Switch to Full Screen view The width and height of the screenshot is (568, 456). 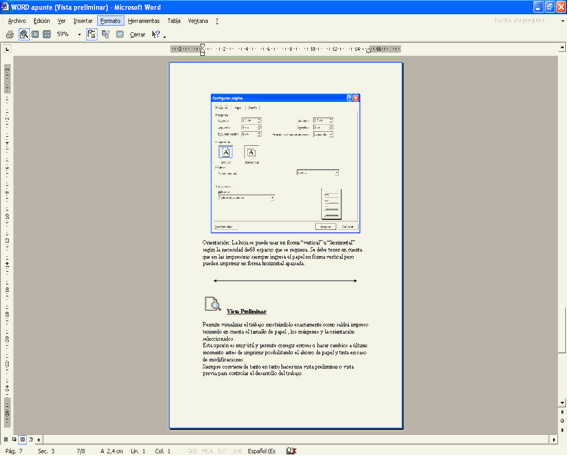point(120,34)
